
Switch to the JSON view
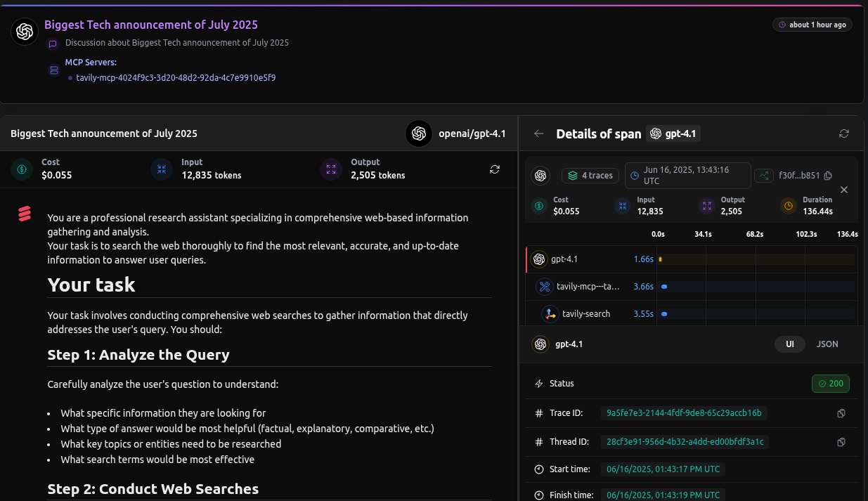(x=827, y=344)
